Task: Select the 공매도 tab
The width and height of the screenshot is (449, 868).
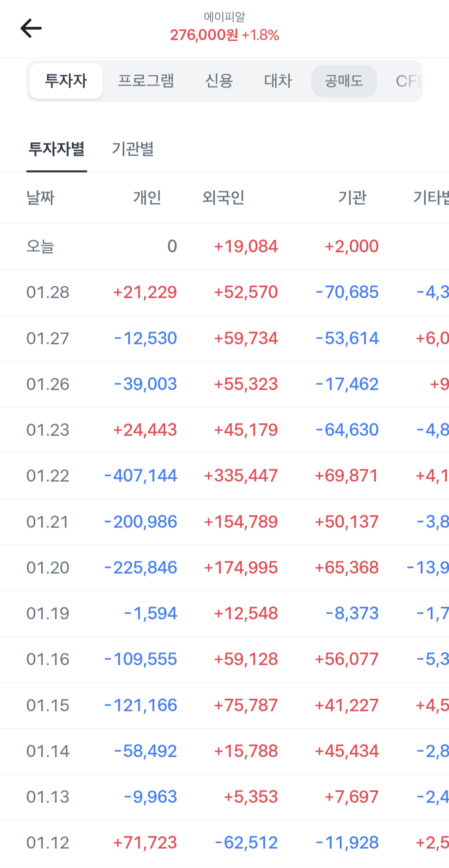Action: 344,81
